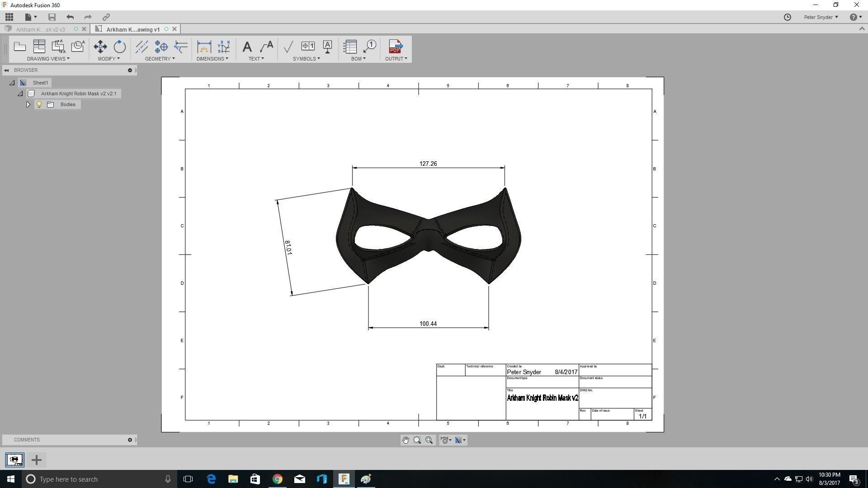Toggle visibility lightbulb for Bodies
The width and height of the screenshot is (868, 488).
39,104
